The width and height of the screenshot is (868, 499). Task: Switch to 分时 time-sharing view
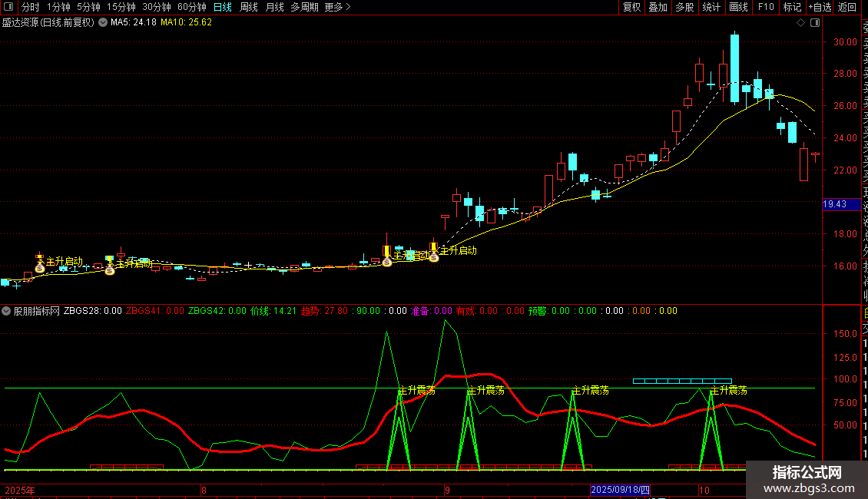pos(31,7)
